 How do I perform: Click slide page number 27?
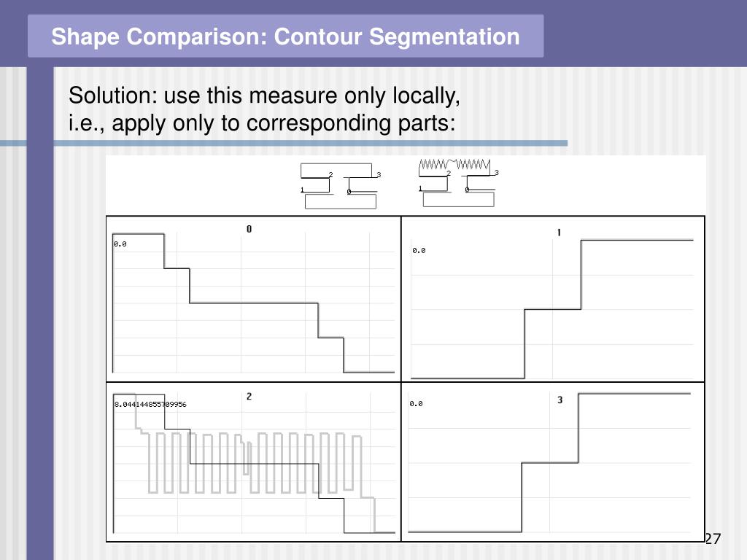coord(713,539)
